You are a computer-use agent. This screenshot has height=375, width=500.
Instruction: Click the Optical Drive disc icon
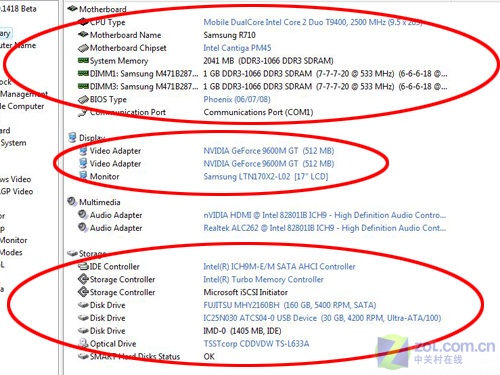pyautogui.click(x=83, y=343)
